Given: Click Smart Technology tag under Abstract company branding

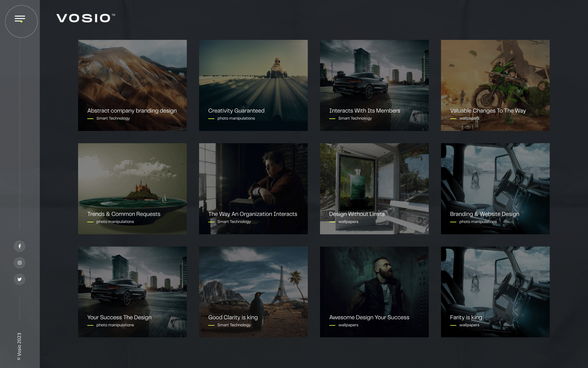Looking at the screenshot, I should (x=113, y=118).
